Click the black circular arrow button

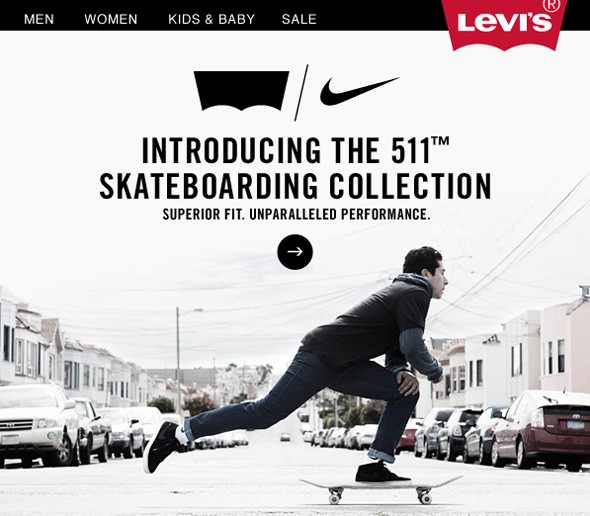pos(295,252)
